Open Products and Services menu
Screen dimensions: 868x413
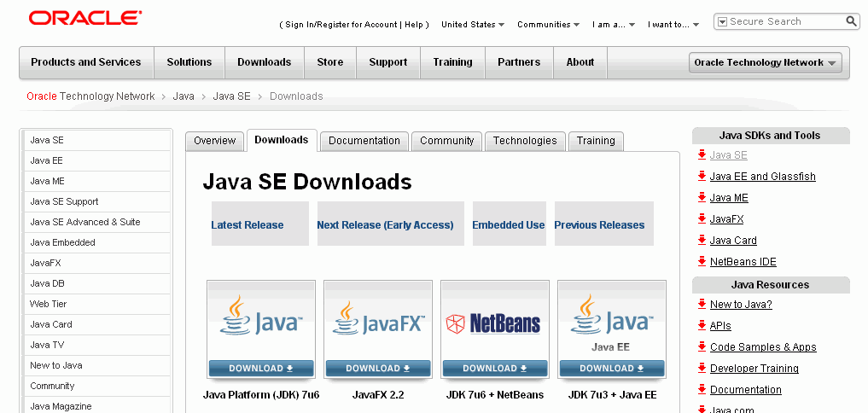click(86, 62)
